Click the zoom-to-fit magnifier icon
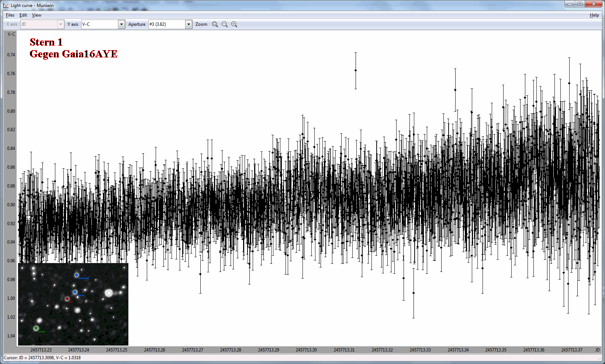Image resolution: width=605 pixels, height=364 pixels. (215, 24)
